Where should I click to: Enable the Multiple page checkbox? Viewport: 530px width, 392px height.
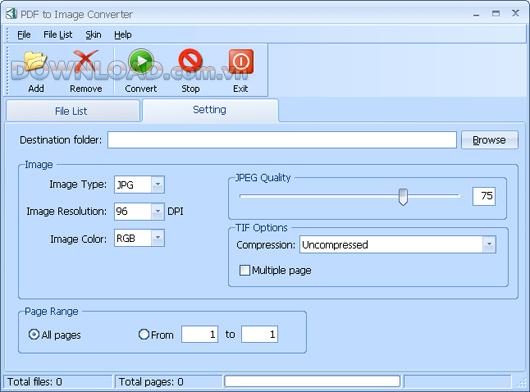pyautogui.click(x=244, y=270)
